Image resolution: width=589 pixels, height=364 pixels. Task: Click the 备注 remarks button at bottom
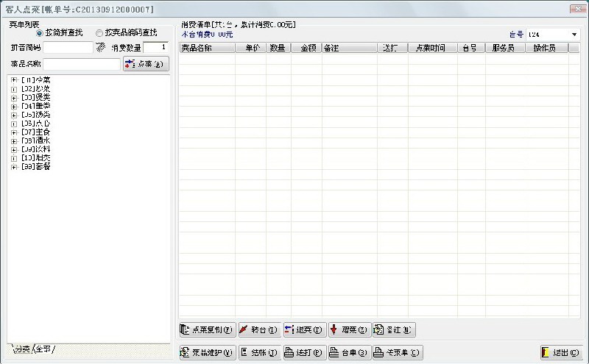(x=394, y=330)
